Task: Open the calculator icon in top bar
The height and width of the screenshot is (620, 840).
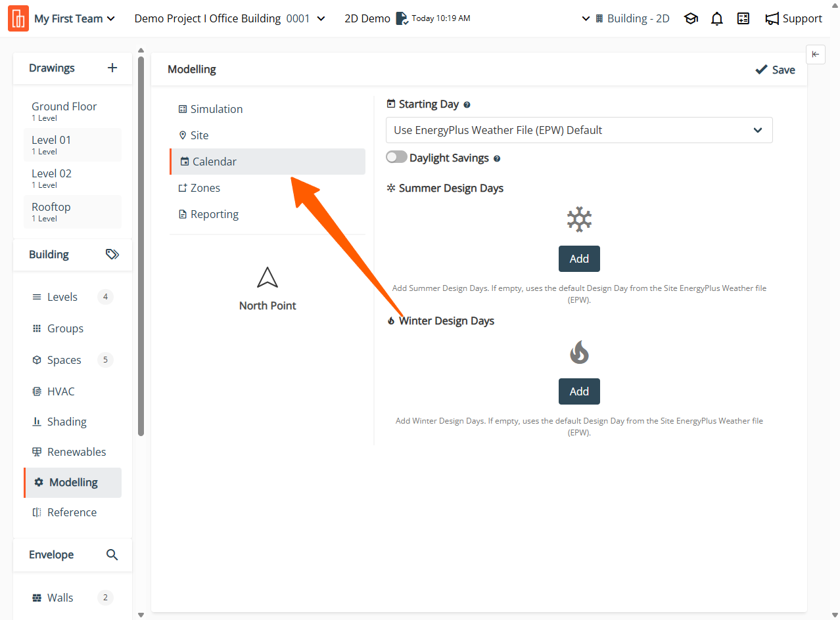Action: [743, 19]
